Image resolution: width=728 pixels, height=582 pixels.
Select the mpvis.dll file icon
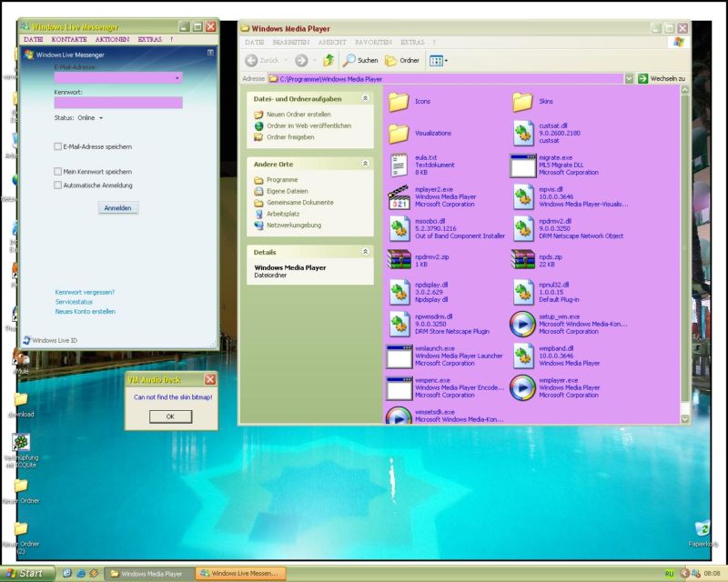[x=523, y=196]
